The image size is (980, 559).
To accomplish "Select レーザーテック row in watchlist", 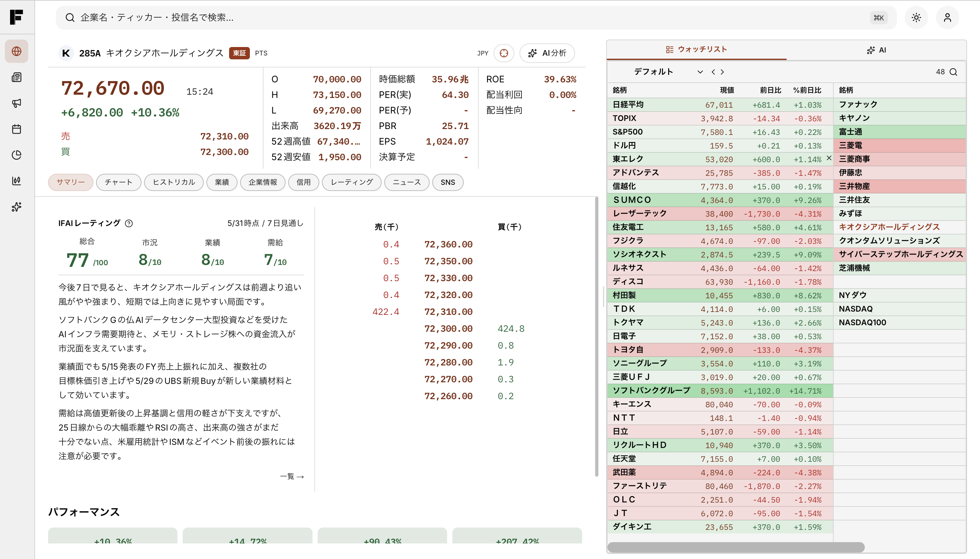I will pyautogui.click(x=720, y=213).
